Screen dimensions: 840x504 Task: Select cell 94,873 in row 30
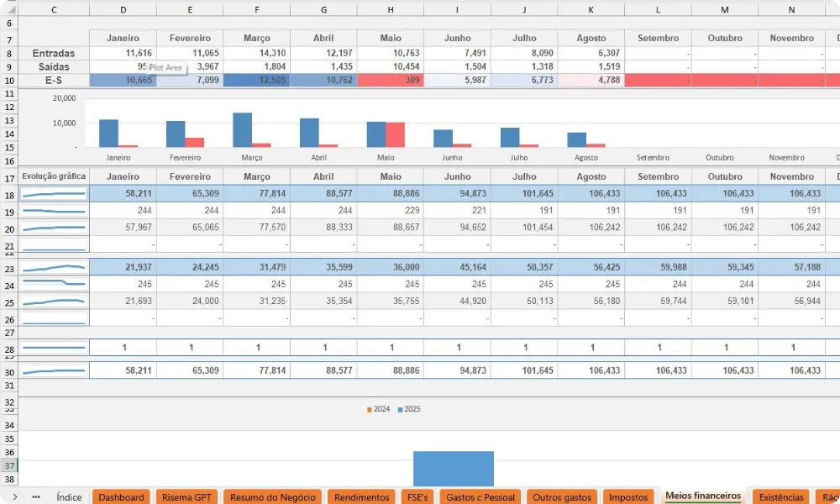tap(457, 370)
